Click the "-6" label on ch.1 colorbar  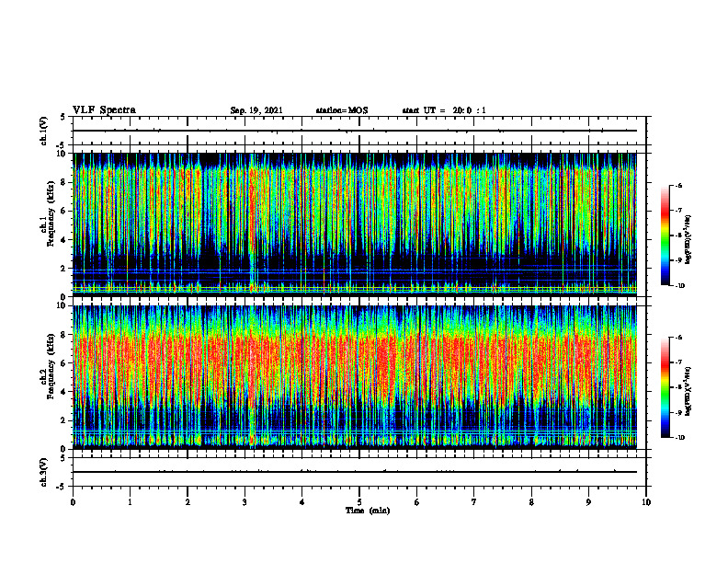678,186
